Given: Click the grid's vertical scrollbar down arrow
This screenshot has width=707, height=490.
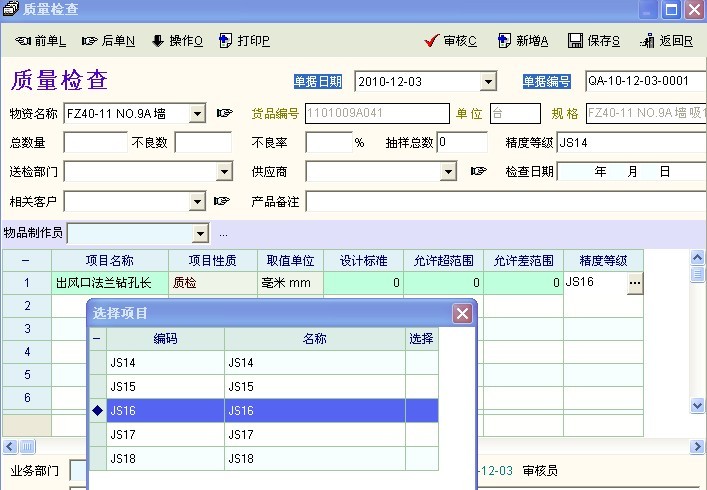Looking at the screenshot, I should [x=698, y=406].
